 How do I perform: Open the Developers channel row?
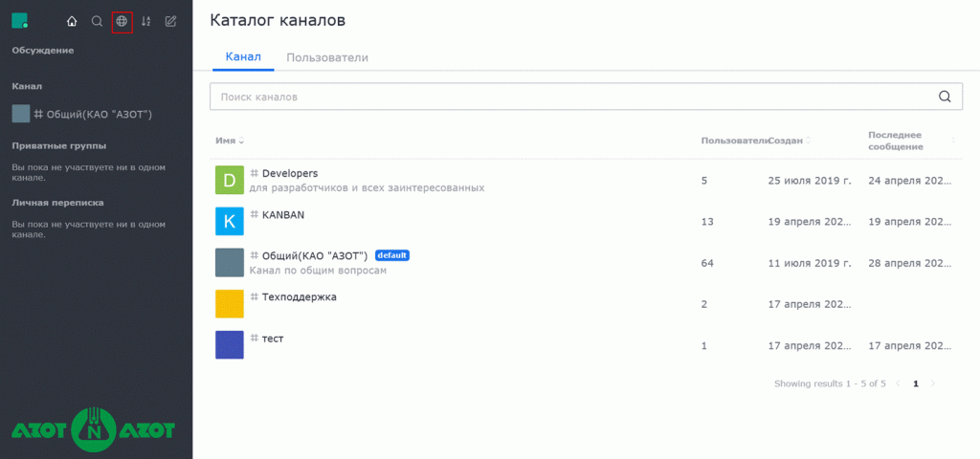[x=585, y=180]
